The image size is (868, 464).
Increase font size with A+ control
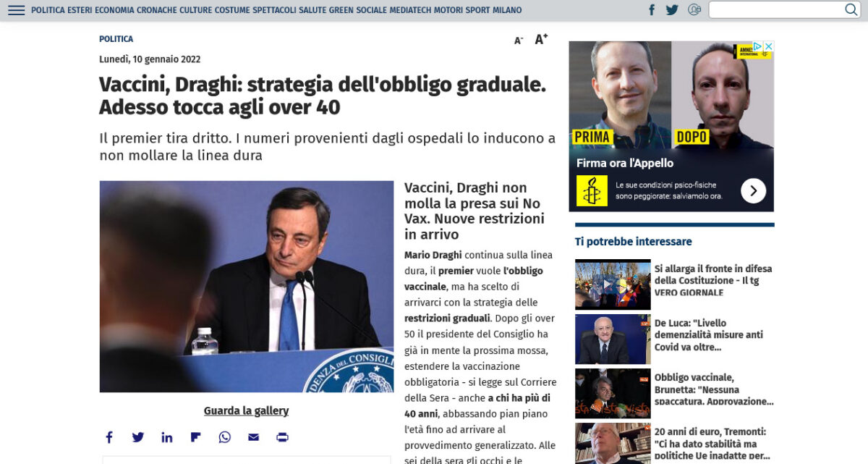pyautogui.click(x=541, y=39)
